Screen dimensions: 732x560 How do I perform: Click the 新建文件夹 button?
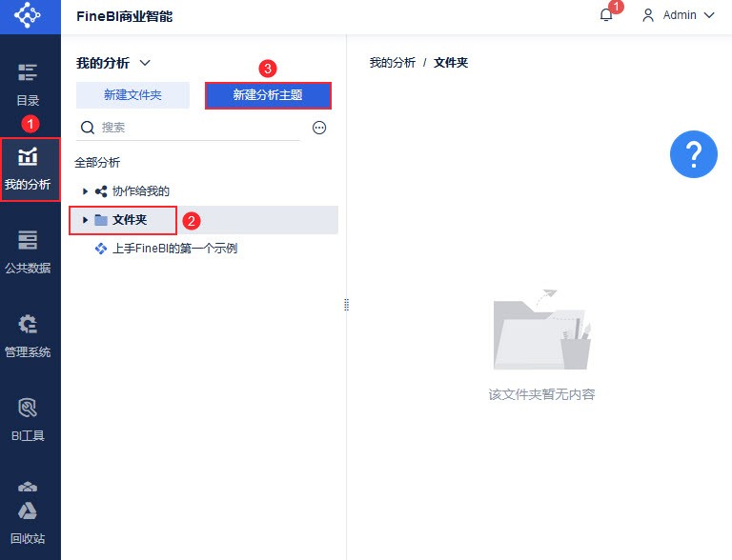click(x=132, y=95)
